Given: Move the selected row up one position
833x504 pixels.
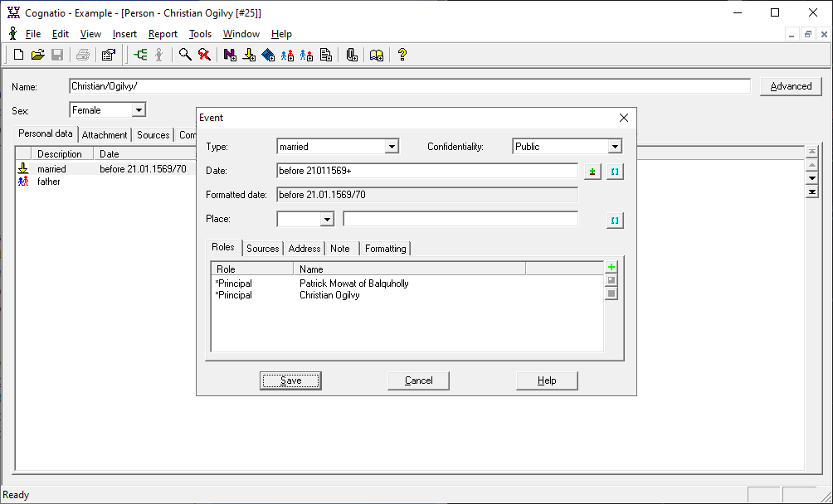Looking at the screenshot, I should click(811, 165).
